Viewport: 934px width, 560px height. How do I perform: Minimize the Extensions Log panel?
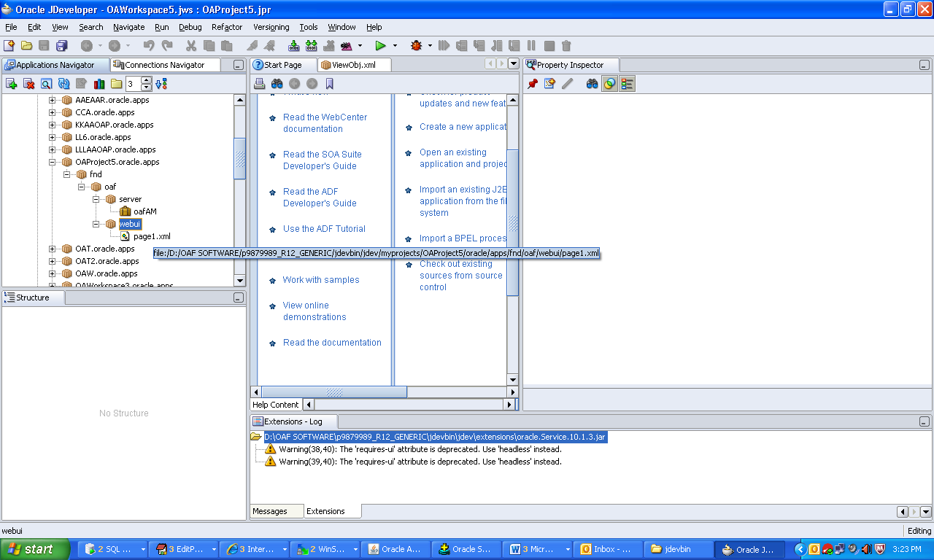pyautogui.click(x=925, y=421)
